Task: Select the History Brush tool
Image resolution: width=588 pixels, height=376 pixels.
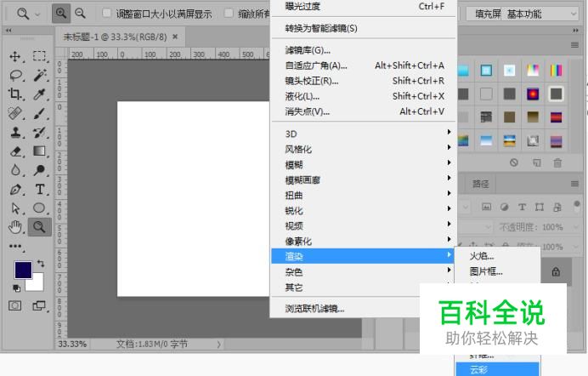Action: point(39,132)
